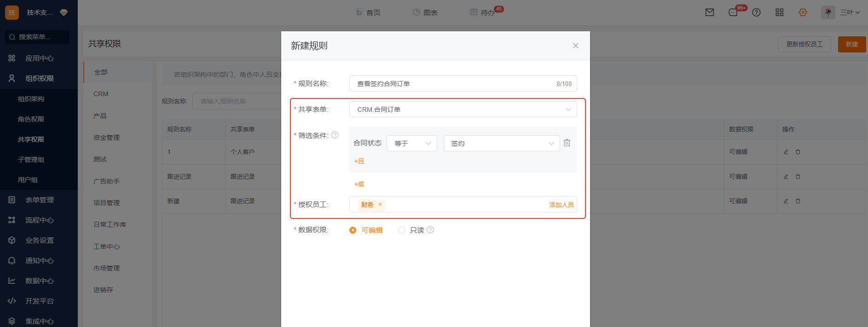Select the 只读 radio button

coord(401,230)
